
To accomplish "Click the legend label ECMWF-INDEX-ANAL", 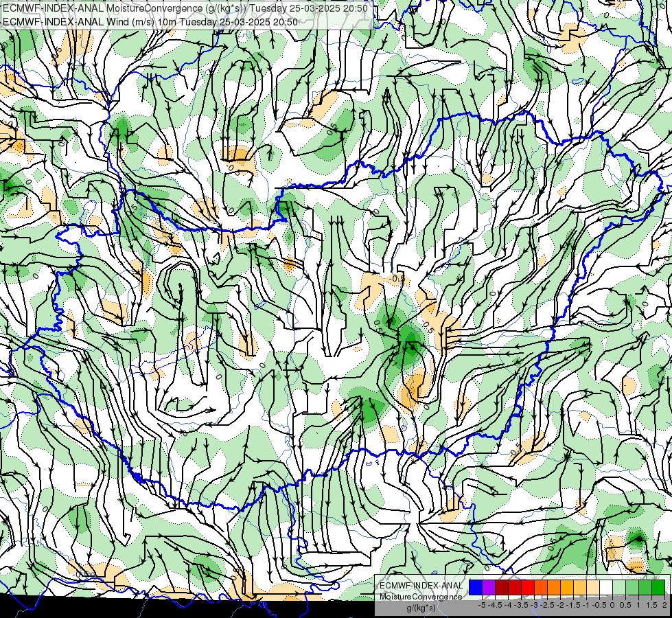I will (421, 586).
